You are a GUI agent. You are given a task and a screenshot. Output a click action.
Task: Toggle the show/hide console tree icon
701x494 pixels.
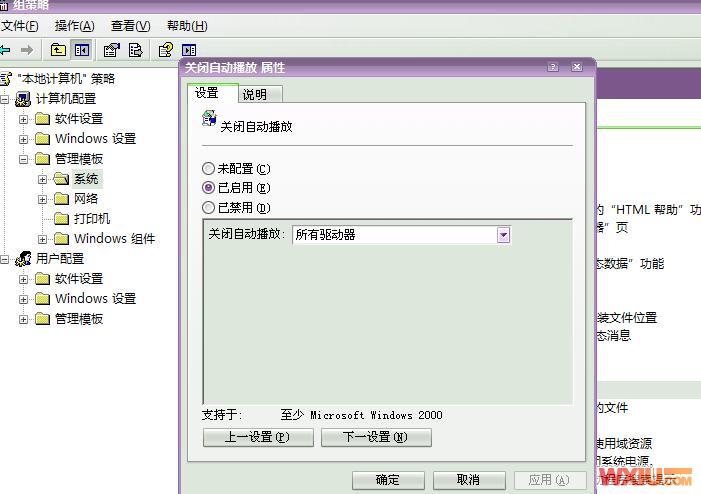(82, 49)
